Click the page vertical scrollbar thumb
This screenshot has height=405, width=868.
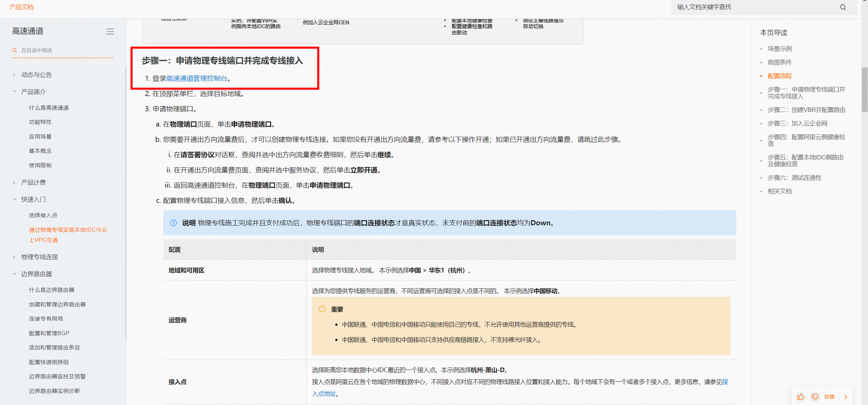click(865, 90)
